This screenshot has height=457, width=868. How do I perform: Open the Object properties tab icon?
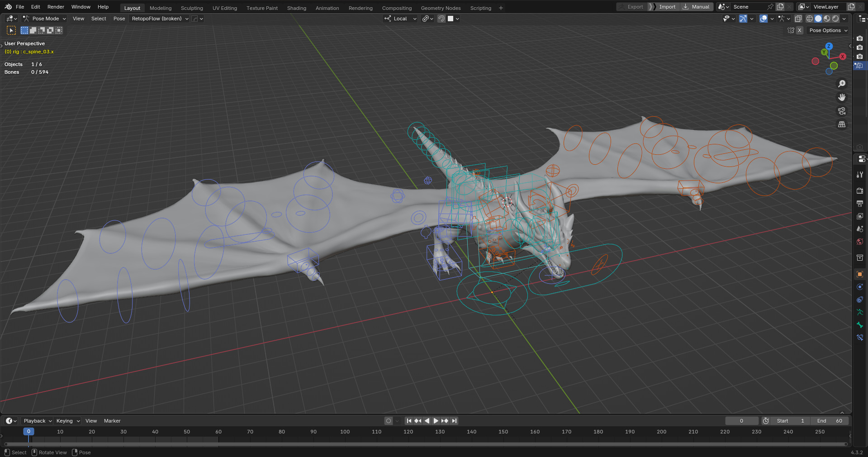[860, 274]
